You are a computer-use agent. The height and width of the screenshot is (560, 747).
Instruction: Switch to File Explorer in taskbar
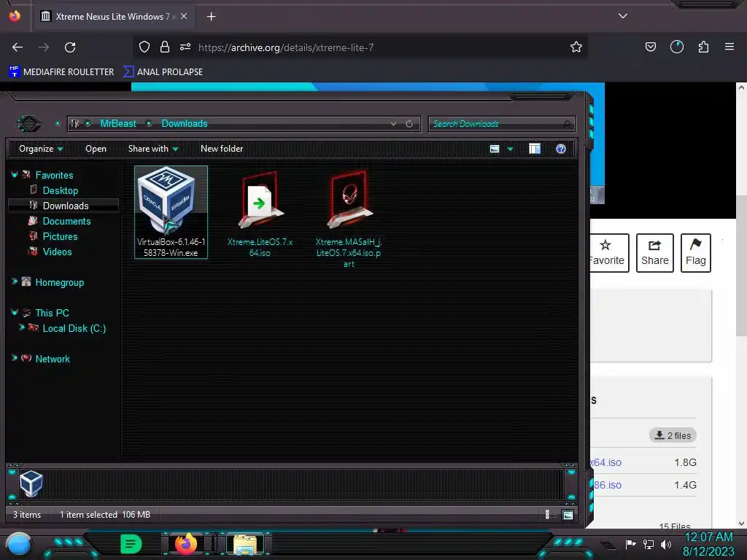pos(245,545)
